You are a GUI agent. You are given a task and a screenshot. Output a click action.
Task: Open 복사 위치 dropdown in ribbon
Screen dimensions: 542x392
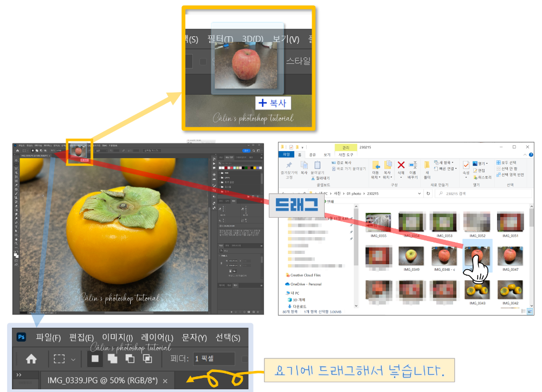[388, 169]
